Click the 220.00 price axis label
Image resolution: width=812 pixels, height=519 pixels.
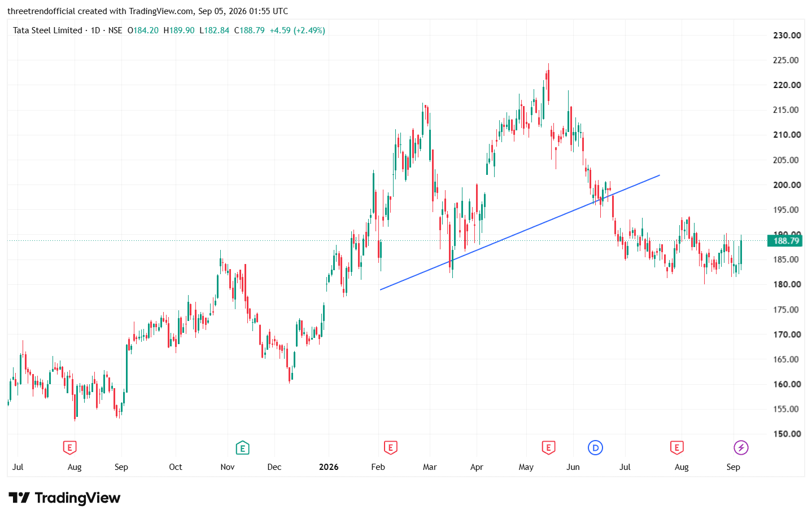(787, 85)
